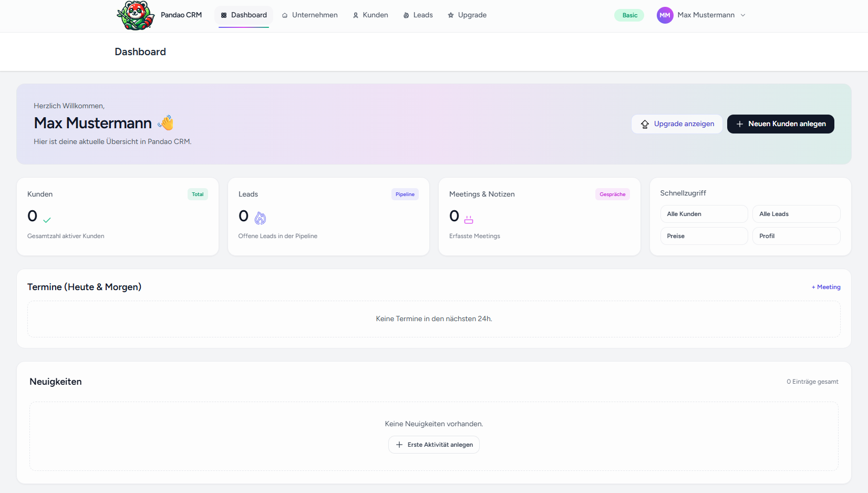Click the Pandao CRM panda logo
Viewport: 868px width, 493px height.
coord(135,15)
